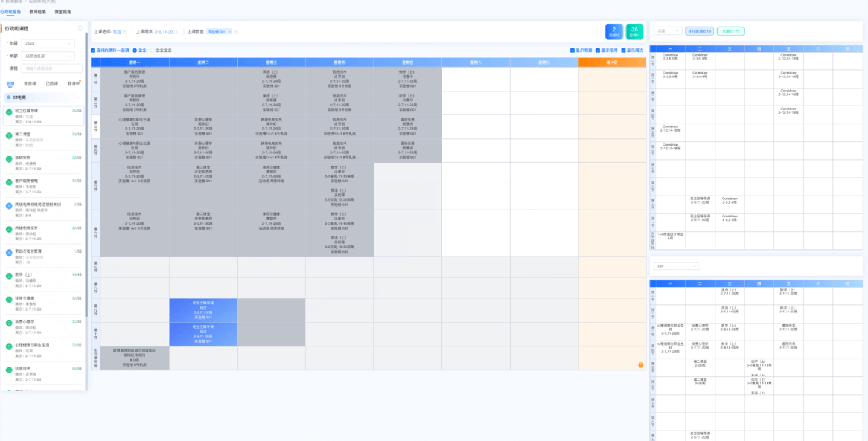868x441 pixels.
Task: Switch to the 教师视角 tab
Action: click(x=37, y=11)
